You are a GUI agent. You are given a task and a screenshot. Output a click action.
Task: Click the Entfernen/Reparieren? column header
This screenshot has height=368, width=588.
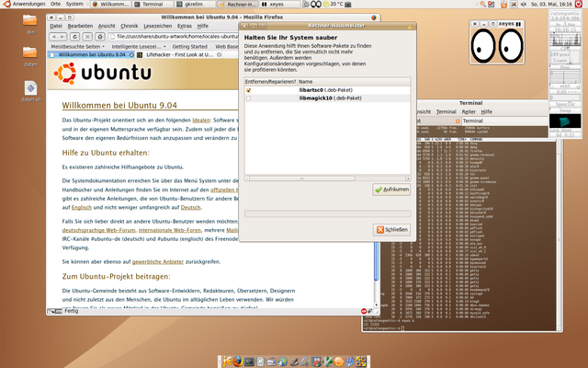(x=271, y=82)
